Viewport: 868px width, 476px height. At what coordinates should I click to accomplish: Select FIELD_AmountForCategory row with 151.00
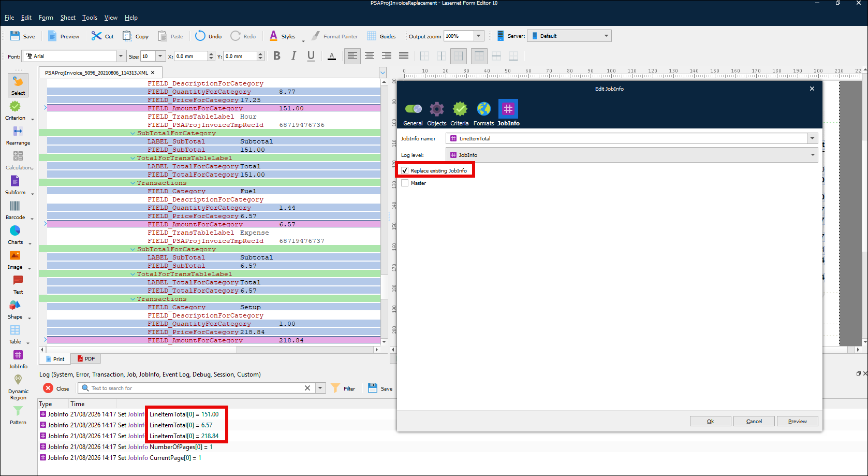coord(214,108)
